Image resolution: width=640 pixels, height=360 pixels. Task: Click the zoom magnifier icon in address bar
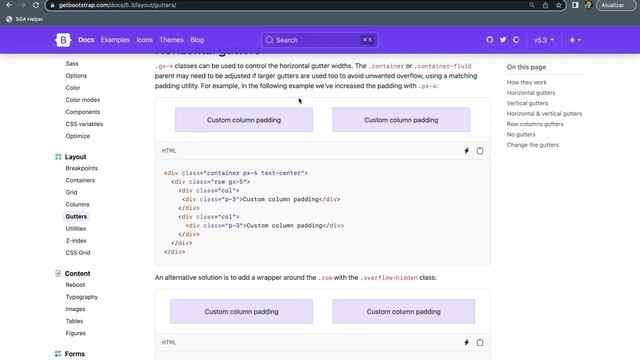click(x=532, y=5)
